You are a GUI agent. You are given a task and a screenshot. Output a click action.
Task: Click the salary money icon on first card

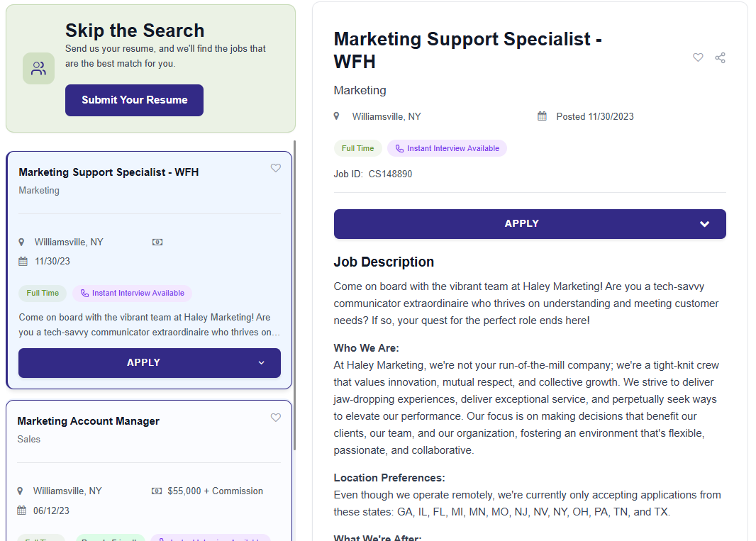[157, 242]
